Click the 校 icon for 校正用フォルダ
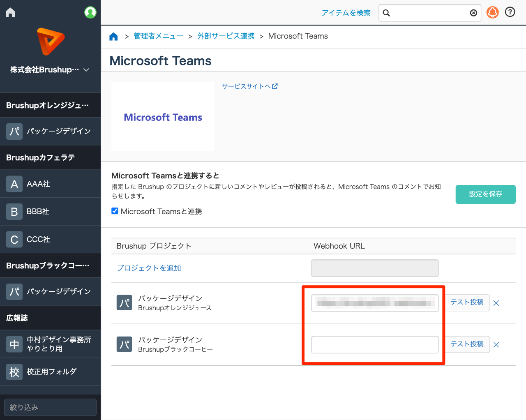This screenshot has width=526, height=420. click(14, 372)
